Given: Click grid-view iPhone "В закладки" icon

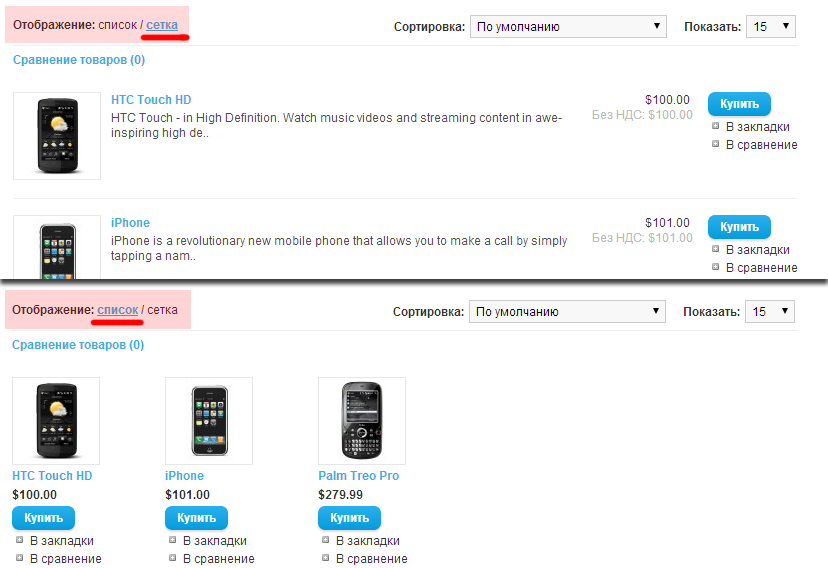Looking at the screenshot, I should [x=173, y=541].
